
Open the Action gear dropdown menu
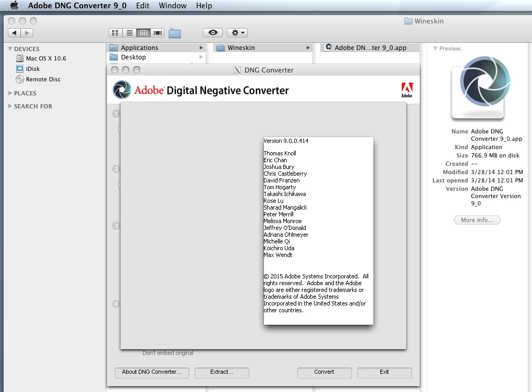pos(237,32)
